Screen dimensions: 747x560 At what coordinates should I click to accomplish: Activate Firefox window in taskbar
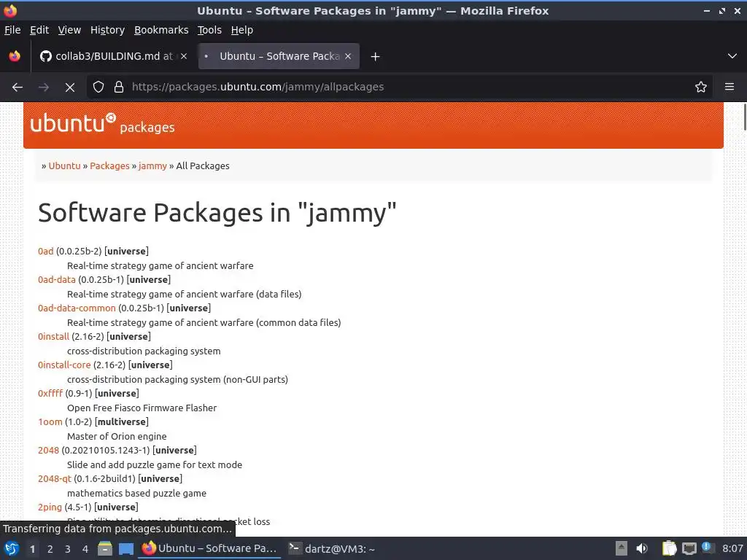pos(209,548)
